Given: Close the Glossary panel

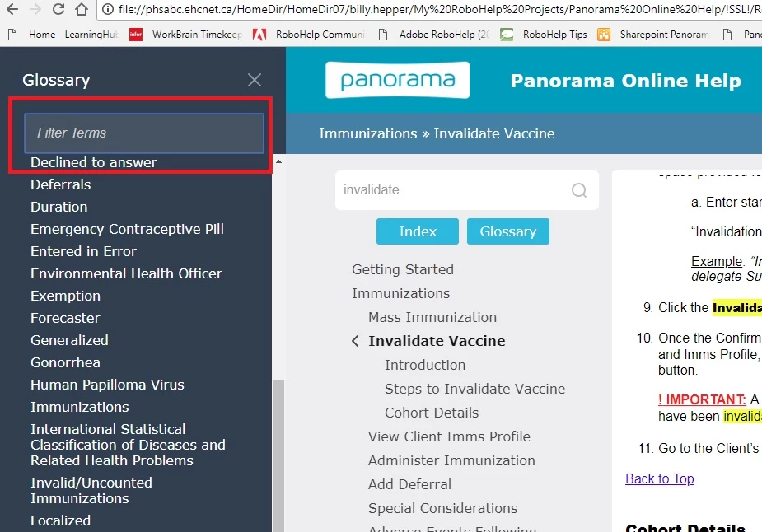Looking at the screenshot, I should 255,80.
